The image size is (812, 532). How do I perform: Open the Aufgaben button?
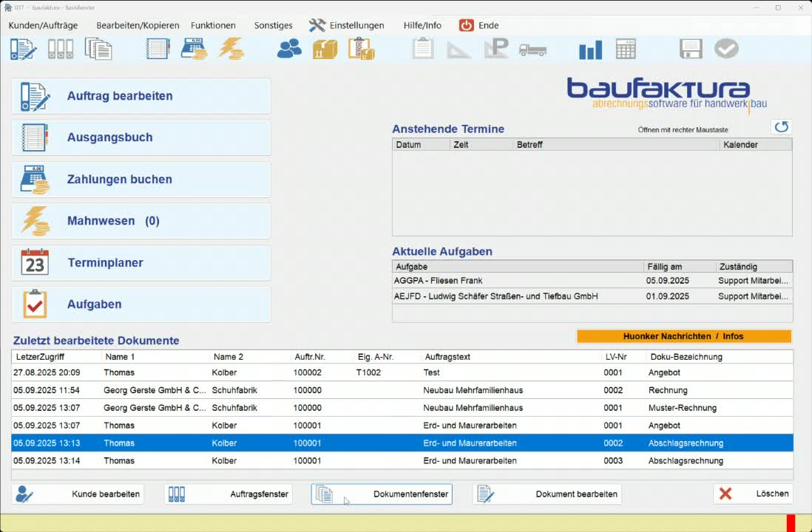click(141, 304)
